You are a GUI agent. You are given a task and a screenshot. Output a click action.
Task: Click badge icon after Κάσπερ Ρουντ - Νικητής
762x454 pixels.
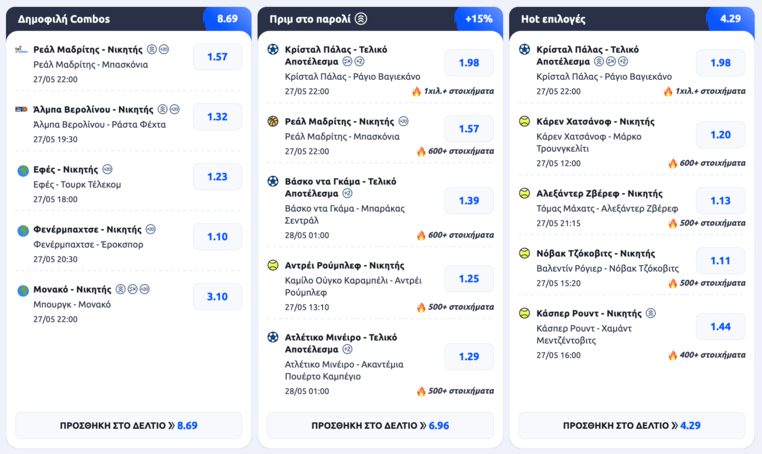651,313
